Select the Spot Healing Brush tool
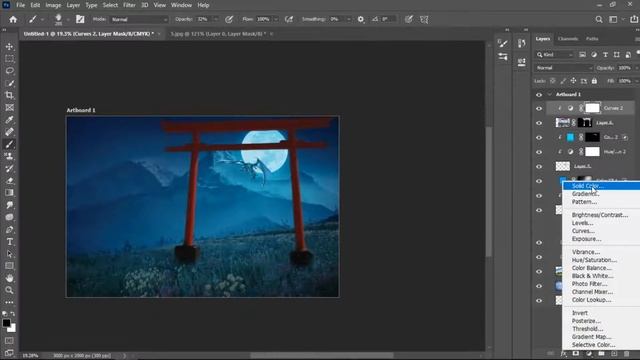 (x=9, y=132)
